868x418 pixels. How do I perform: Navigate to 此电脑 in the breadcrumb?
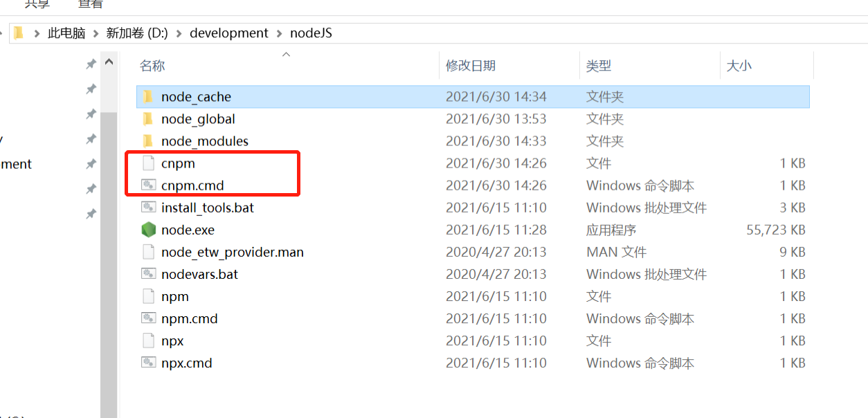tap(66, 32)
